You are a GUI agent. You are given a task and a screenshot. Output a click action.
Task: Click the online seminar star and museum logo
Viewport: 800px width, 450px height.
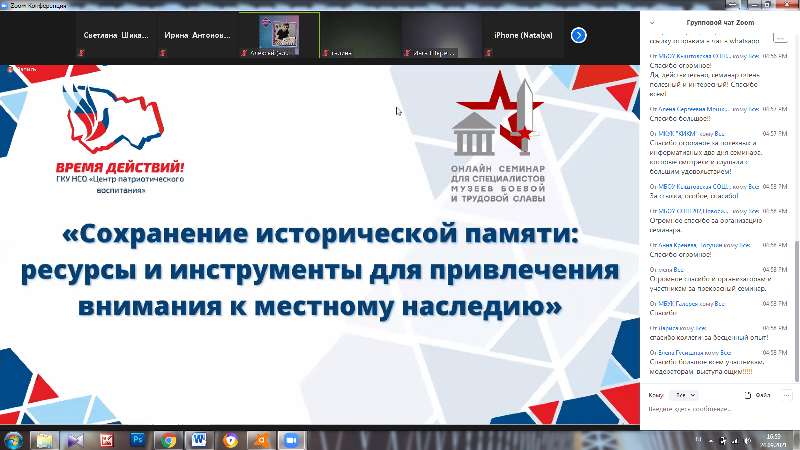pos(498,137)
